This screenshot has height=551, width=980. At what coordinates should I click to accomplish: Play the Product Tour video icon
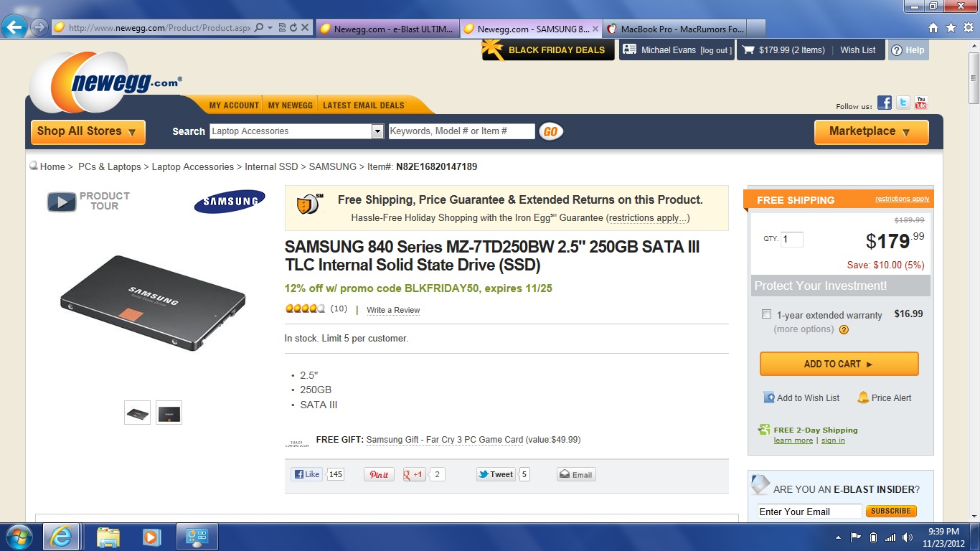pos(62,202)
